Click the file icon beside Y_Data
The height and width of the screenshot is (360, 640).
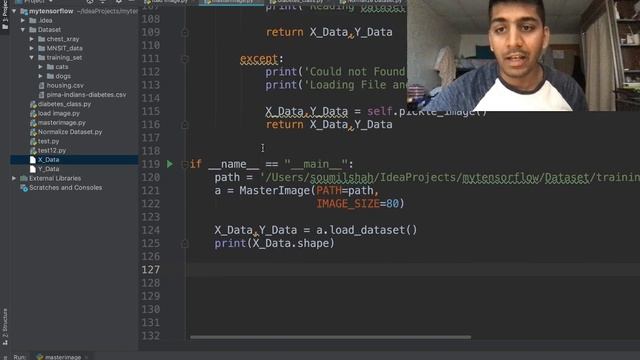pos(33,169)
